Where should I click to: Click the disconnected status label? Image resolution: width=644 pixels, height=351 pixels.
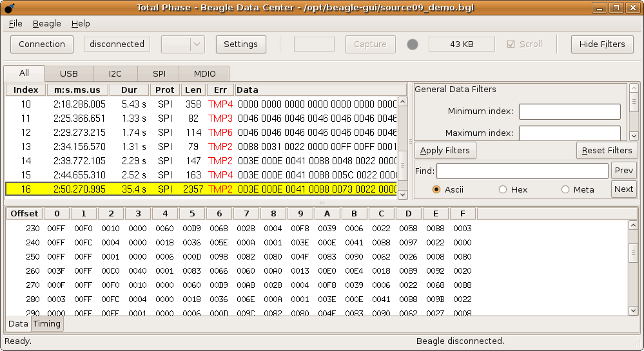tap(117, 44)
